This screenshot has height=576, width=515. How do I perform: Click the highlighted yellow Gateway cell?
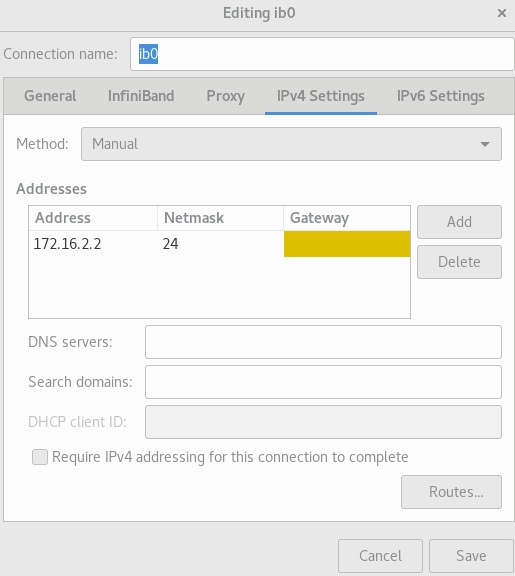point(347,244)
